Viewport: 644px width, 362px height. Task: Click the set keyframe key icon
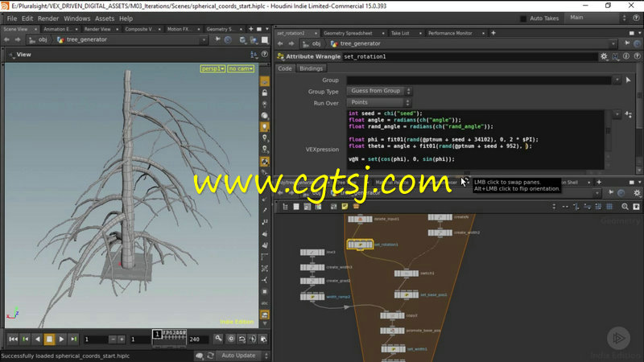tap(218, 339)
